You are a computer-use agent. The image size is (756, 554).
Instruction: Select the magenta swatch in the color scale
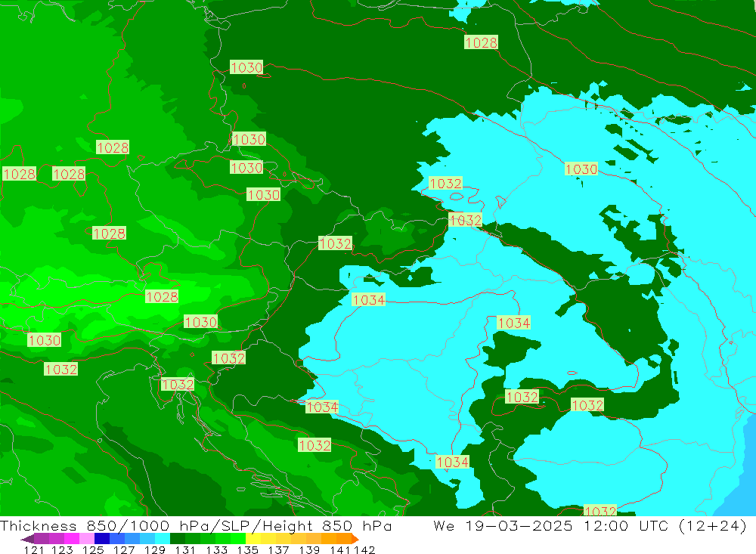[71, 539]
